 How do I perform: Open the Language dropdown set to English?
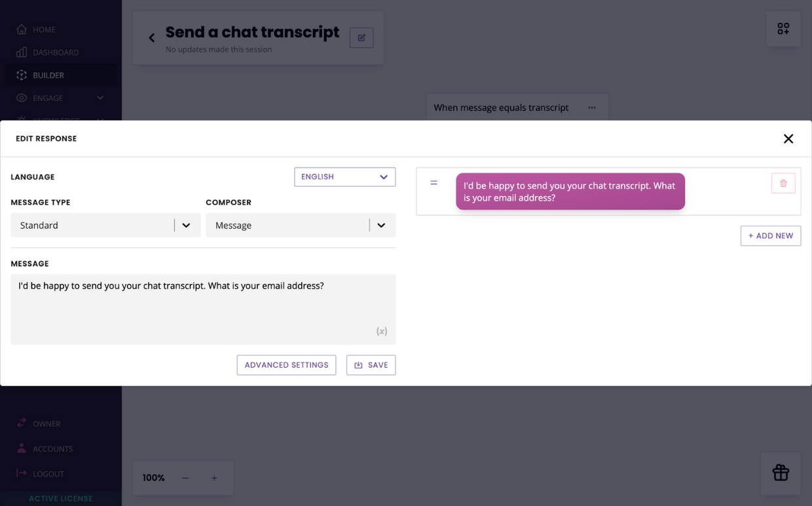(344, 176)
